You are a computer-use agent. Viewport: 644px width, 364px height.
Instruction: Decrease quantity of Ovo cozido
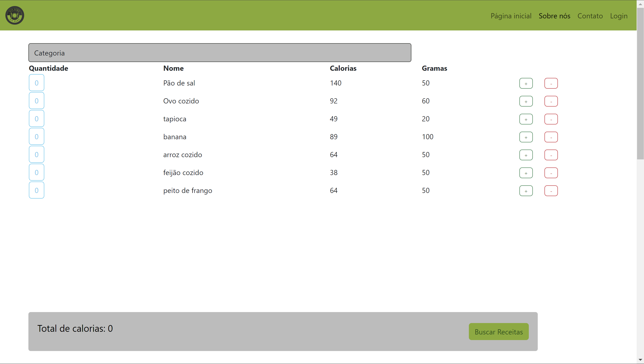coord(551,101)
